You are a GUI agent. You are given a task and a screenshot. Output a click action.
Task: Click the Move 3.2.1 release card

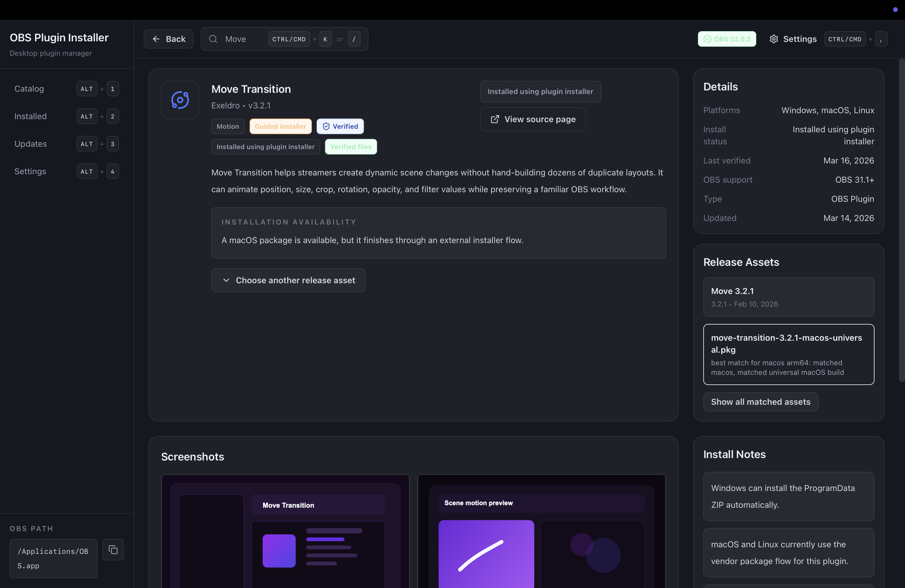[789, 297]
